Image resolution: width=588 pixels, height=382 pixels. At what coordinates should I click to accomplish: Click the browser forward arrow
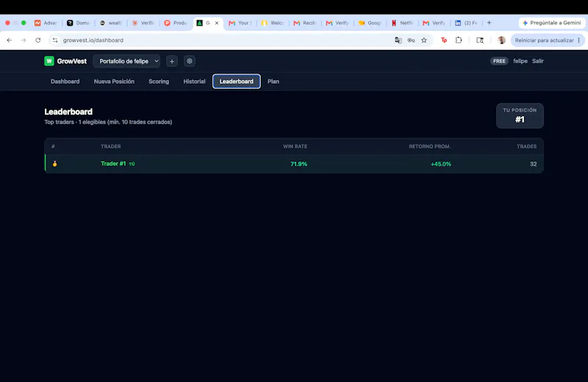[24, 40]
